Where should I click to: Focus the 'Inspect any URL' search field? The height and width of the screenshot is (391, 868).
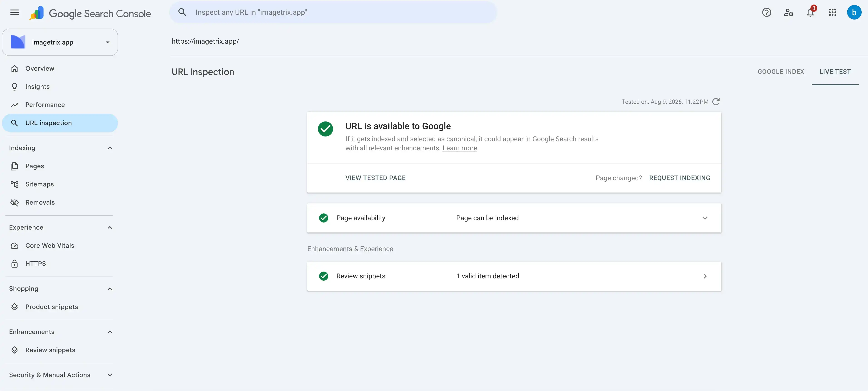333,12
